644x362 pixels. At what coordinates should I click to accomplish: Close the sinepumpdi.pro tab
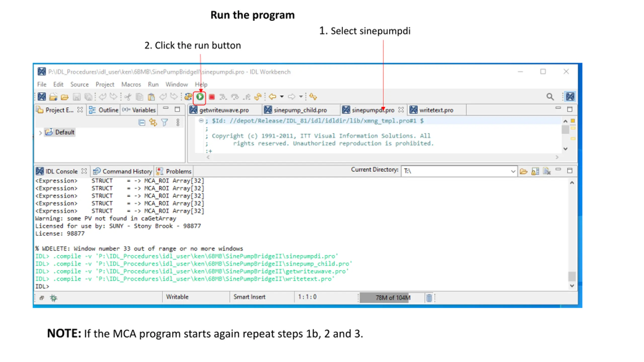coord(401,110)
